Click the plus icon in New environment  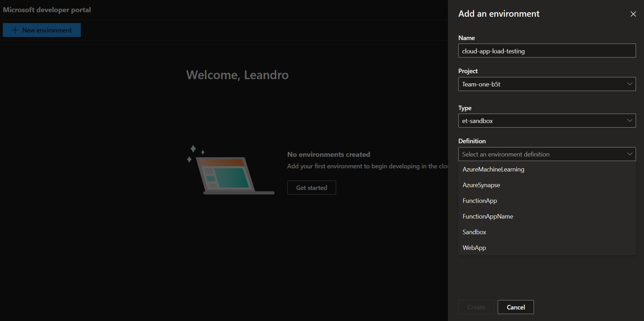point(15,30)
